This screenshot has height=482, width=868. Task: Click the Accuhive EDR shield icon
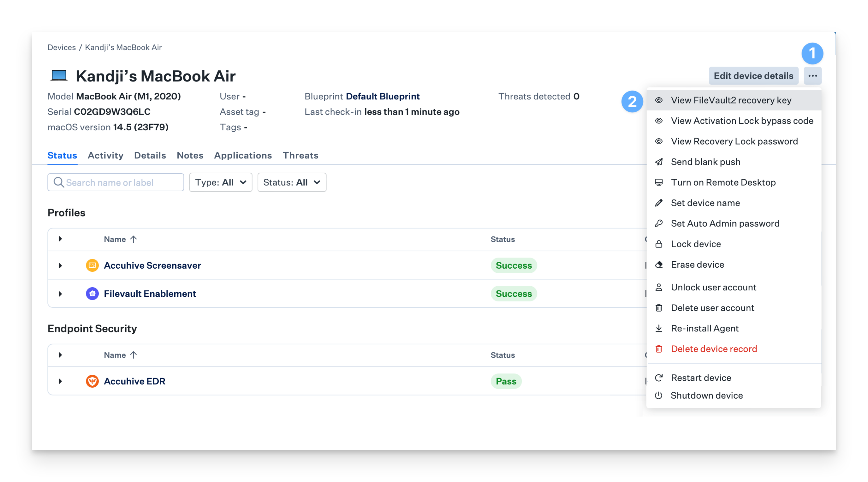point(92,381)
